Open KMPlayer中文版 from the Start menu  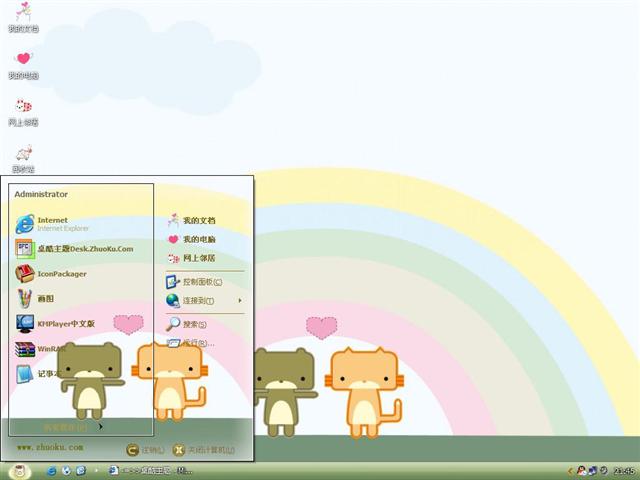click(55, 324)
